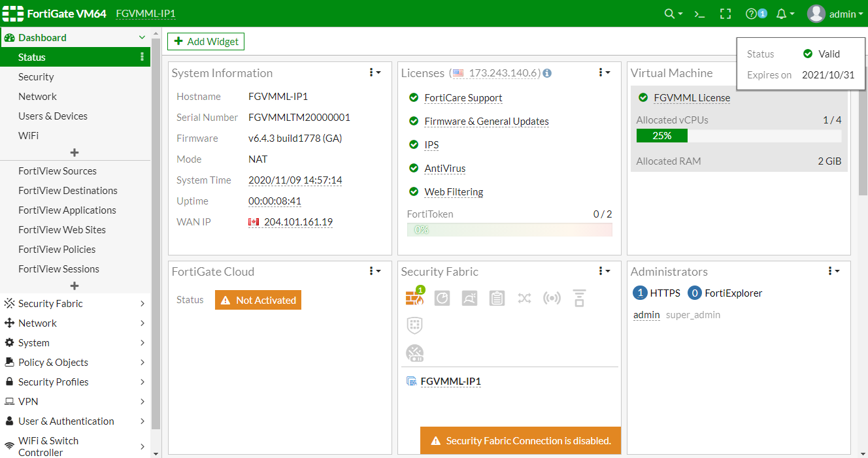Open the help question mark icon
The image size is (868, 458).
point(751,14)
